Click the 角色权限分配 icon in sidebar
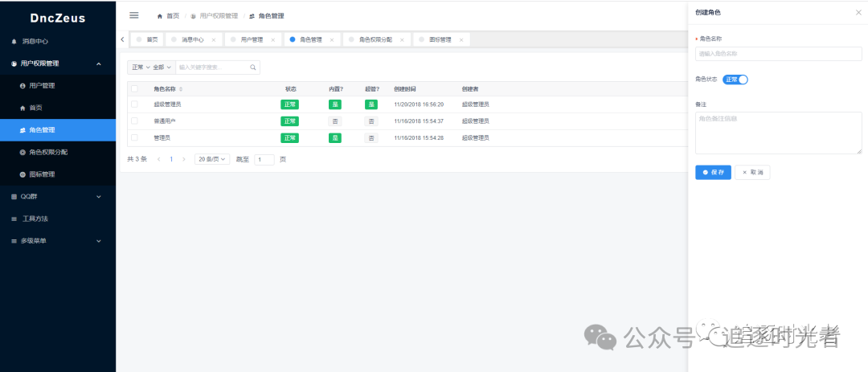Viewport: 868px width, 372px height. 23,152
